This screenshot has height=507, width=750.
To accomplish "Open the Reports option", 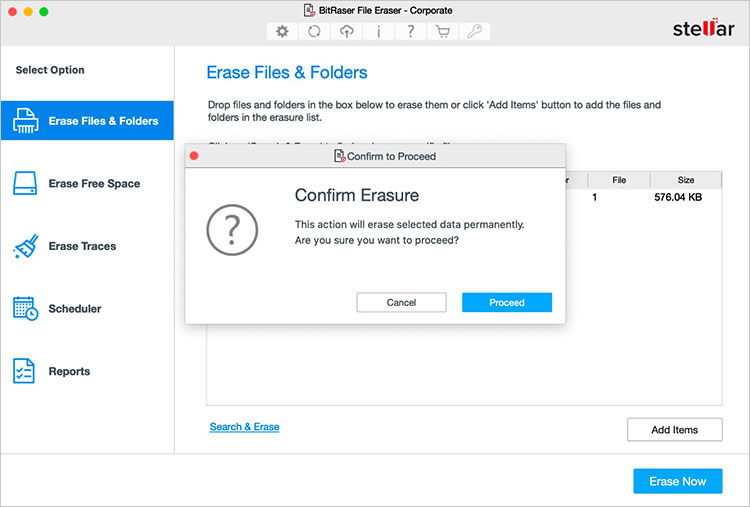I will (87, 371).
